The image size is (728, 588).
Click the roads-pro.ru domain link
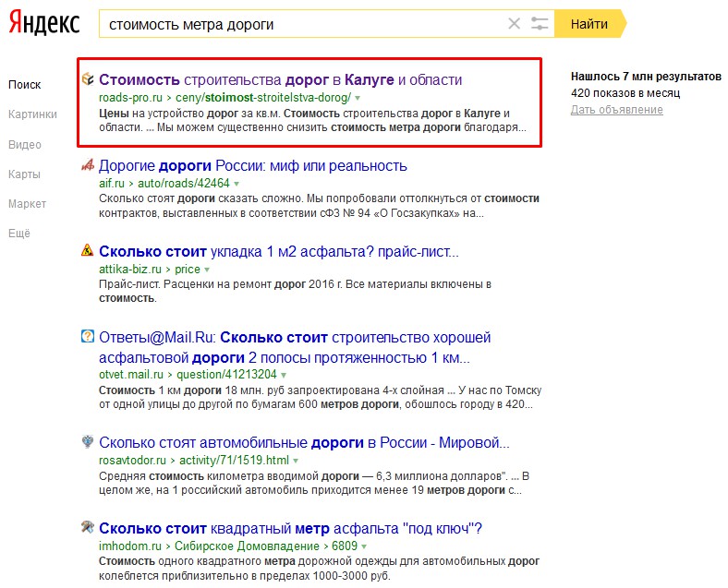tap(130, 98)
